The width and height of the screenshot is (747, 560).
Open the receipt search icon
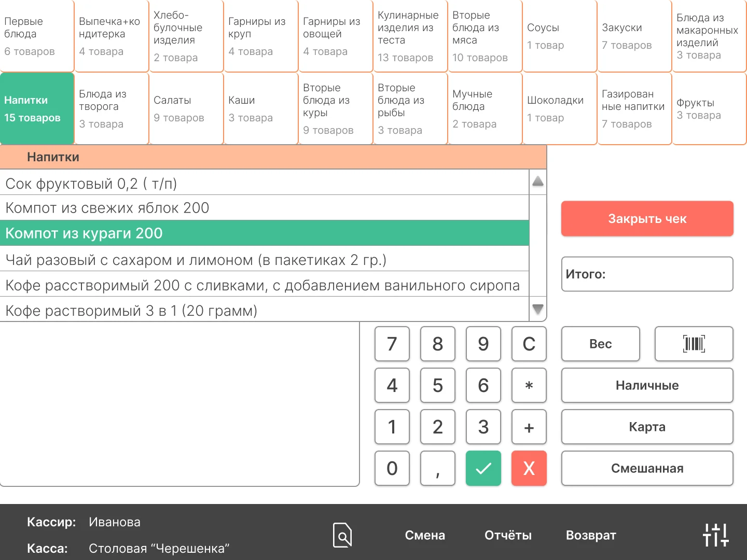click(342, 535)
